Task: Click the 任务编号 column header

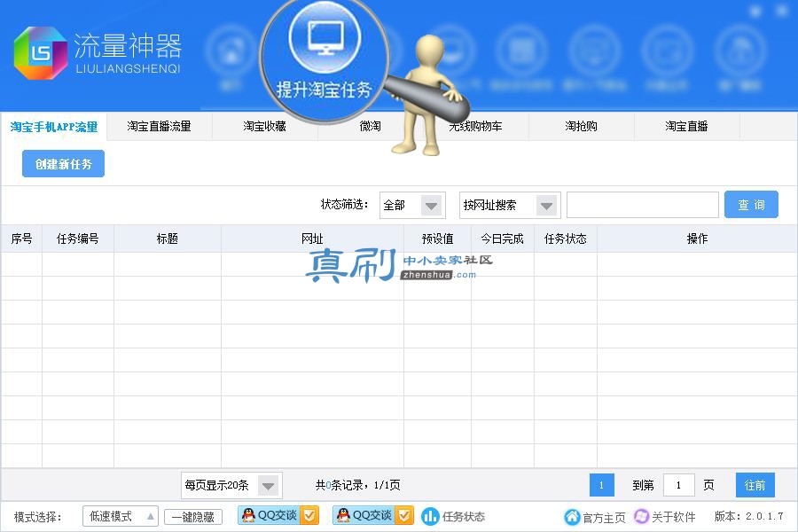Action: (78, 239)
